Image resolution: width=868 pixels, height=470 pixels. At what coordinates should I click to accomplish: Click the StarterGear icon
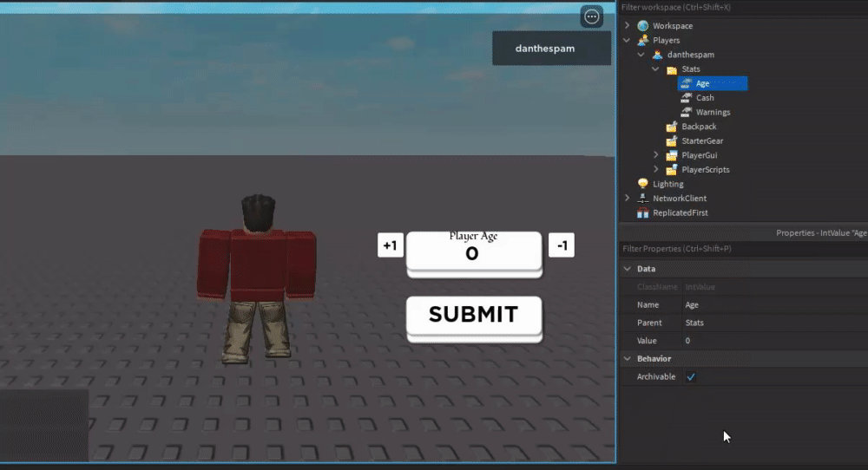click(x=672, y=141)
